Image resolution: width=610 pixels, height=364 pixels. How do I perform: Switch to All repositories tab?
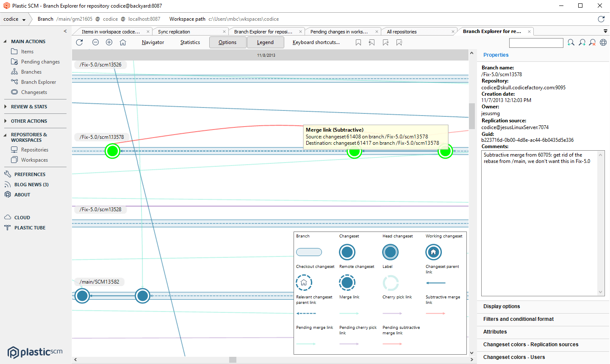coord(402,32)
